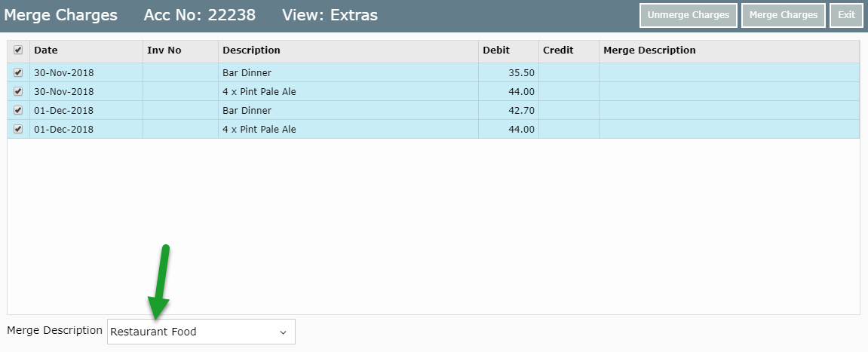The height and width of the screenshot is (352, 868).
Task: Sort by the Date column header
Action: point(46,51)
